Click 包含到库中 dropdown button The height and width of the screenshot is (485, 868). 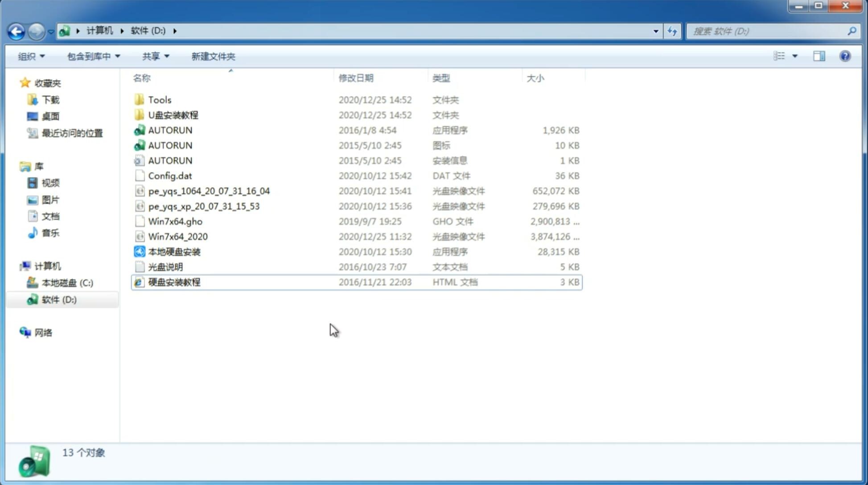(x=92, y=55)
